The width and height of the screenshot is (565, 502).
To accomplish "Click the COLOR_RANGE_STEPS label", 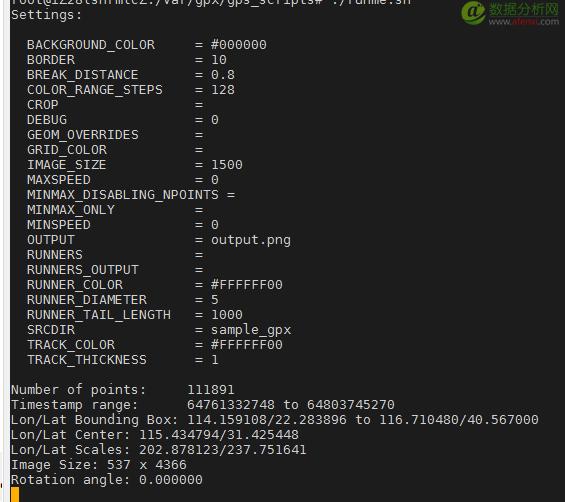I will coord(95,90).
